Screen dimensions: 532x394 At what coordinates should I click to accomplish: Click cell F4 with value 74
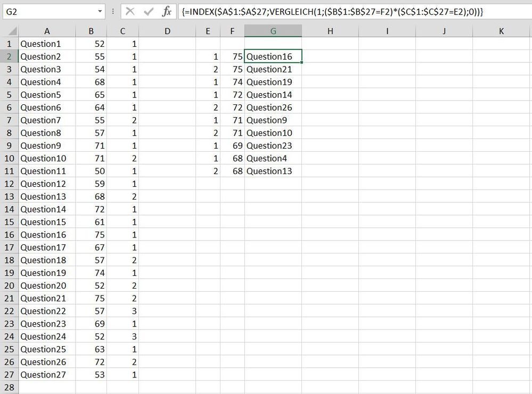[x=232, y=82]
